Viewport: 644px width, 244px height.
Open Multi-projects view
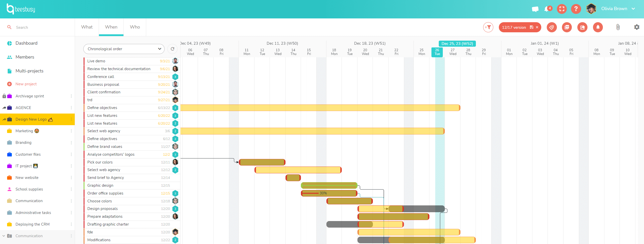point(30,71)
